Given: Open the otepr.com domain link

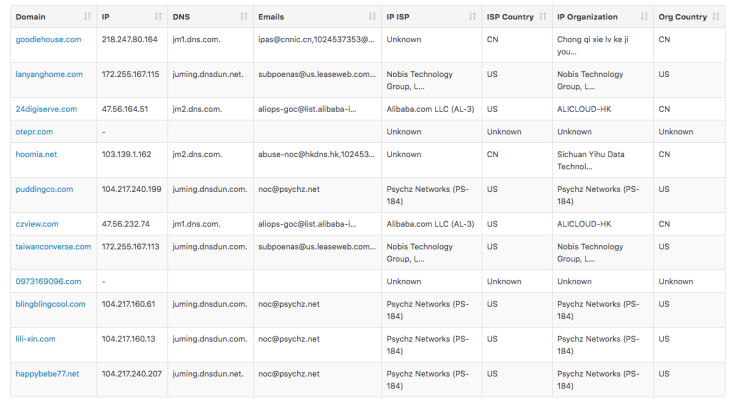Looking at the screenshot, I should tap(34, 131).
